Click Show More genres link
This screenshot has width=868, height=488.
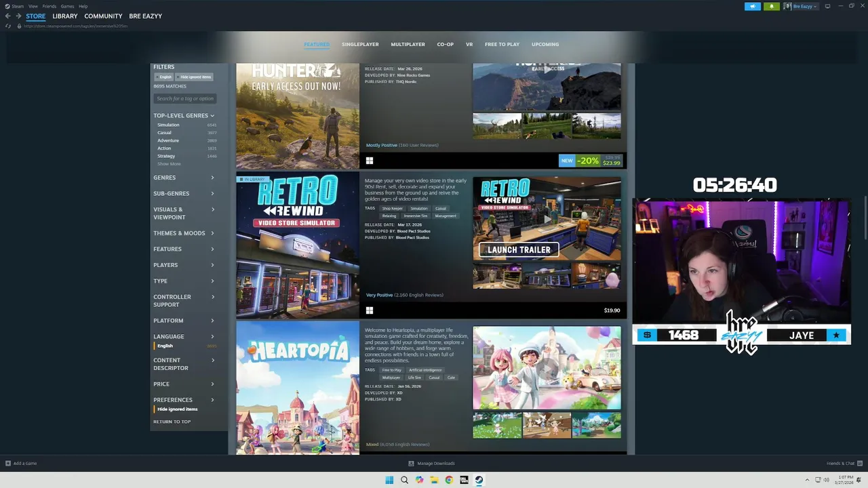(x=169, y=164)
